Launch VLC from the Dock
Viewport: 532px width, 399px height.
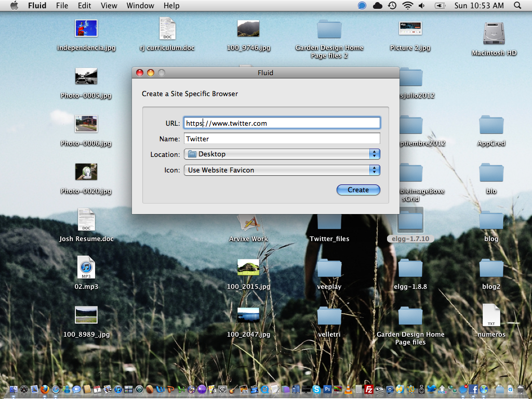click(348, 390)
